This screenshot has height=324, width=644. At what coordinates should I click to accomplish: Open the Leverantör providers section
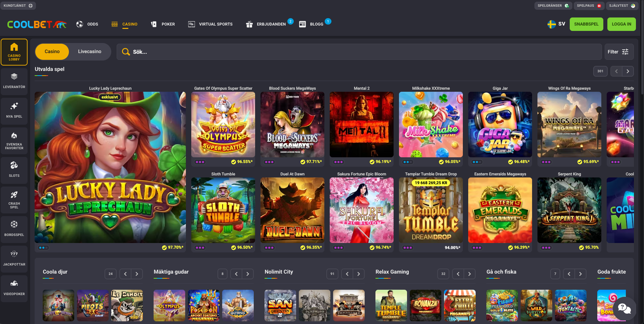click(14, 81)
